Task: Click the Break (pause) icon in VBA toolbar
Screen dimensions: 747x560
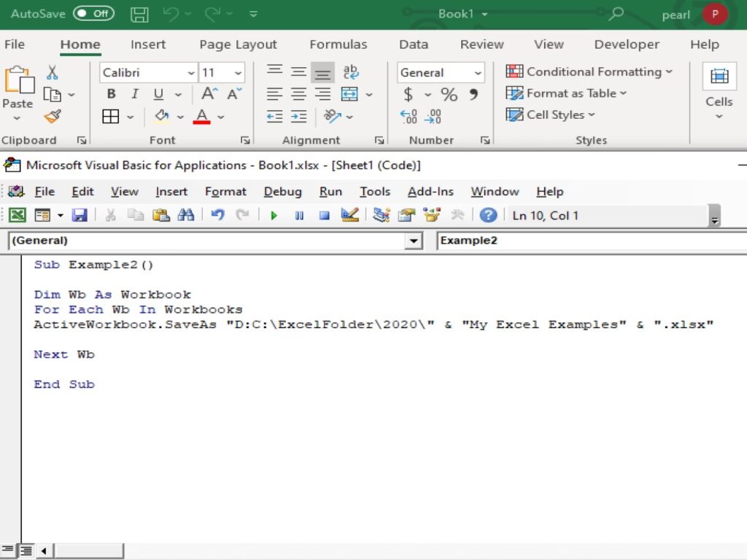Action: point(299,215)
